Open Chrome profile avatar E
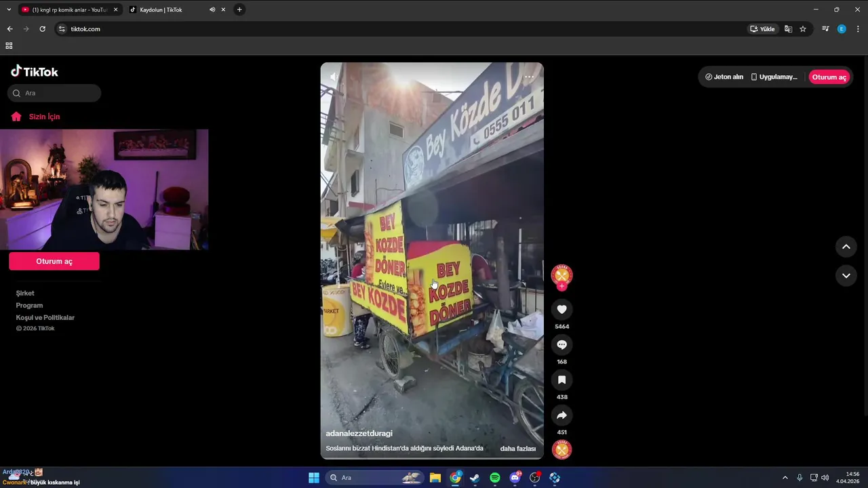Viewport: 868px width, 488px height. coord(842,29)
